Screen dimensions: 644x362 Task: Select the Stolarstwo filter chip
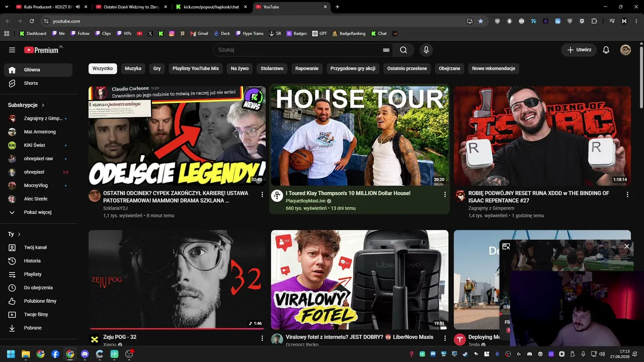pos(272,68)
